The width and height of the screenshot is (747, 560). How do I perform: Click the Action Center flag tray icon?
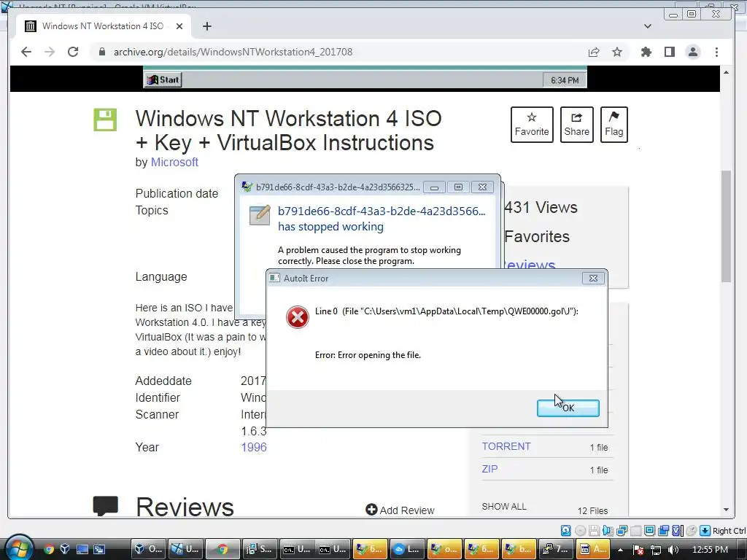coord(638,550)
